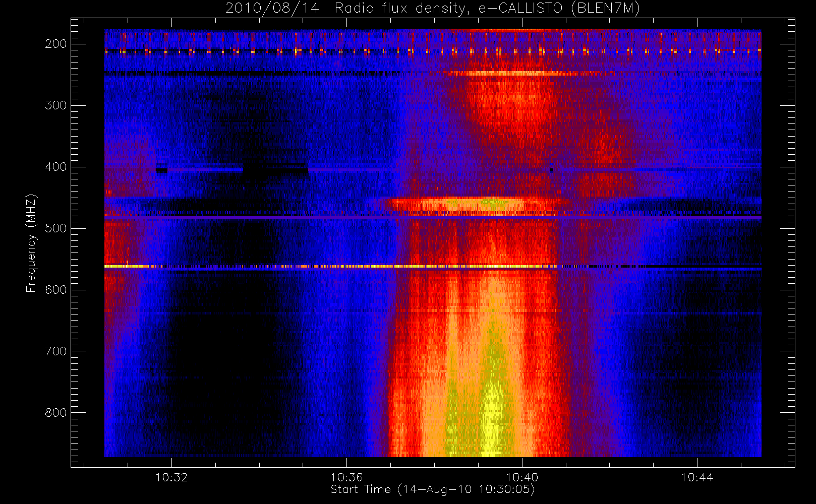The width and height of the screenshot is (816, 504).
Task: Click the 600 frequency tick label
Action: [55, 290]
